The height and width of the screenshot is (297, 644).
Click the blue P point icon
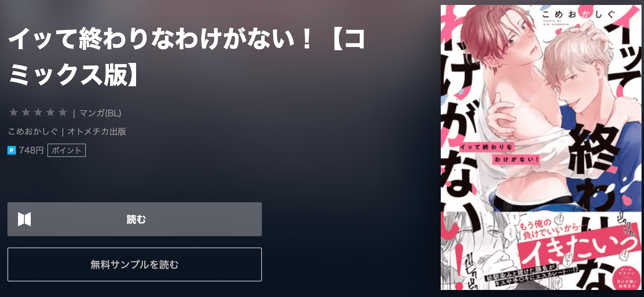(x=12, y=151)
